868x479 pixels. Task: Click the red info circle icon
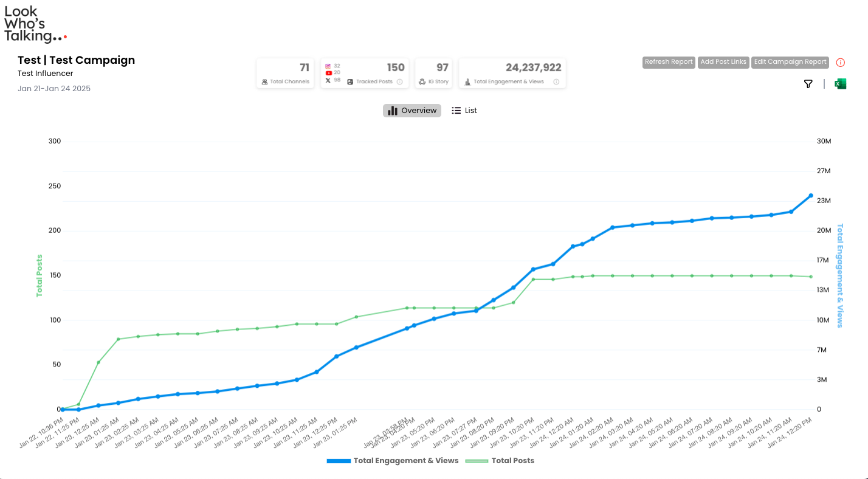pos(841,63)
